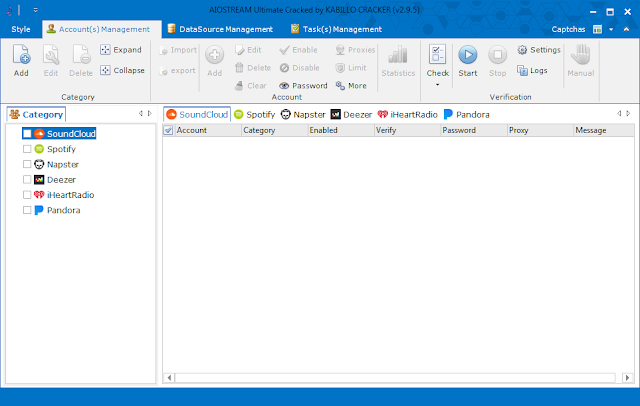Click Import accounts button
The height and width of the screenshot is (406, 640).
(x=178, y=50)
